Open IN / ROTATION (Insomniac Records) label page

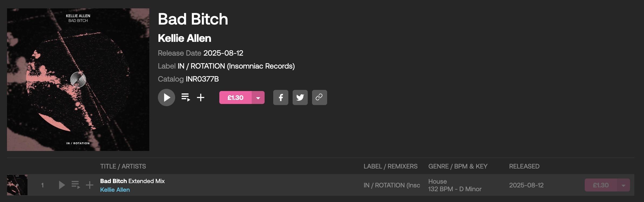click(236, 66)
